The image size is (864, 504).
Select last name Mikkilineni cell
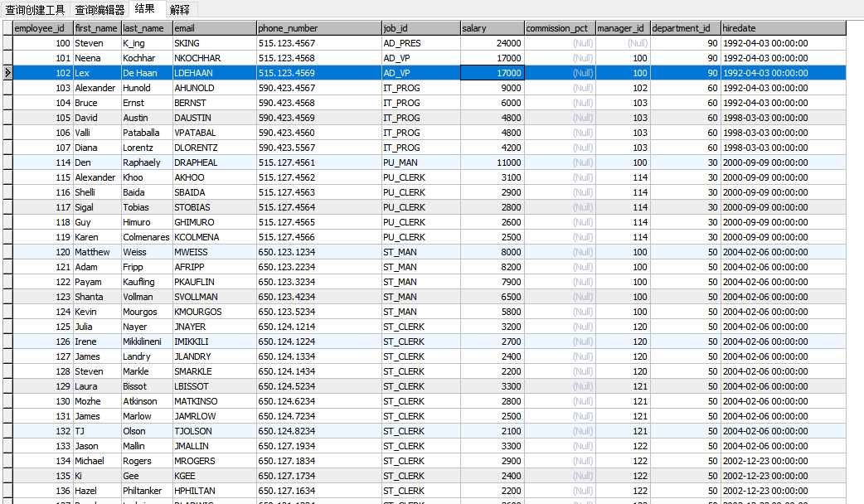147,341
